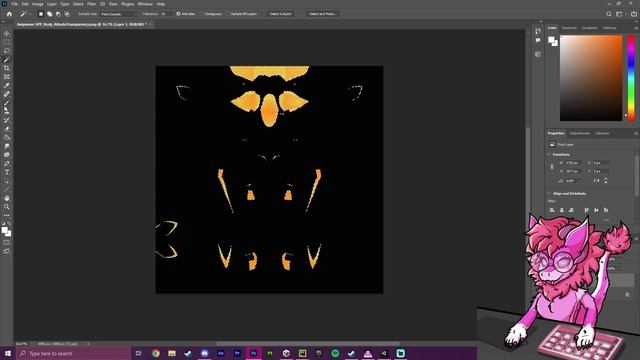Toggle the Sample All Layers checkbox
The width and height of the screenshot is (640, 360).
[228, 14]
